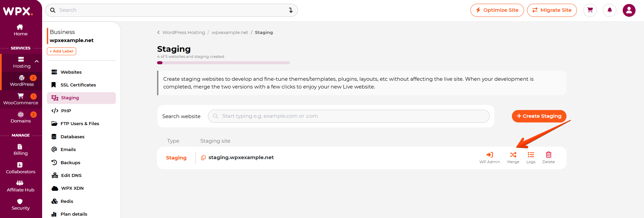The width and height of the screenshot is (644, 218).
Task: Copy staging.wpxexample.net URL icon
Action: point(203,157)
